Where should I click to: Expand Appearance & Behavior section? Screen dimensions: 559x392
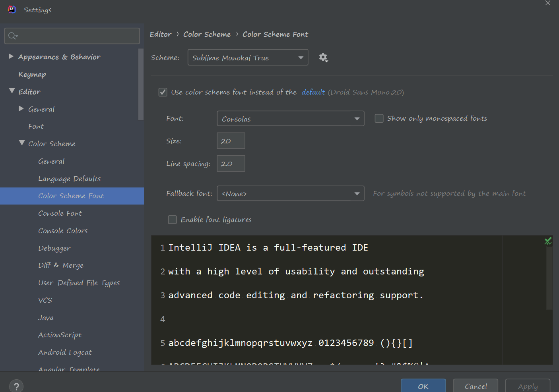tap(11, 56)
